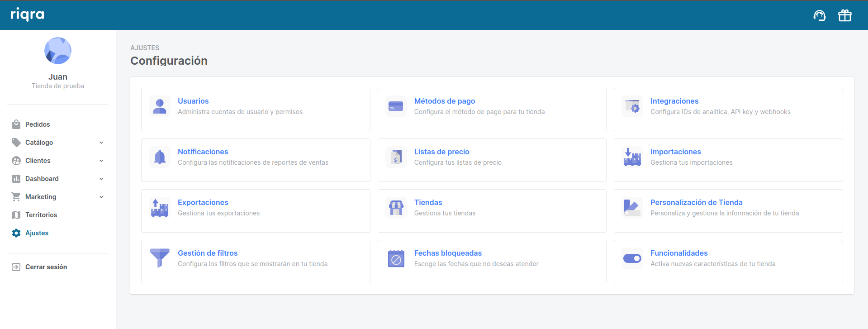Click the Marketing cart icon

(16, 197)
